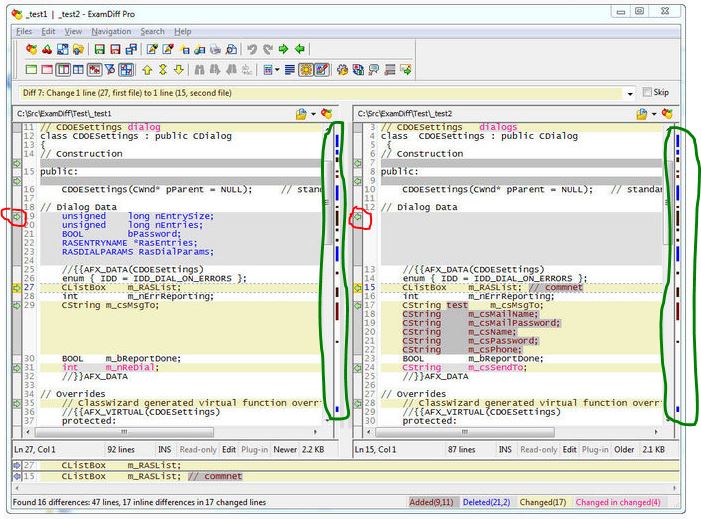
Task: Toggle show only second pane (red window icon)
Action: tap(47, 70)
